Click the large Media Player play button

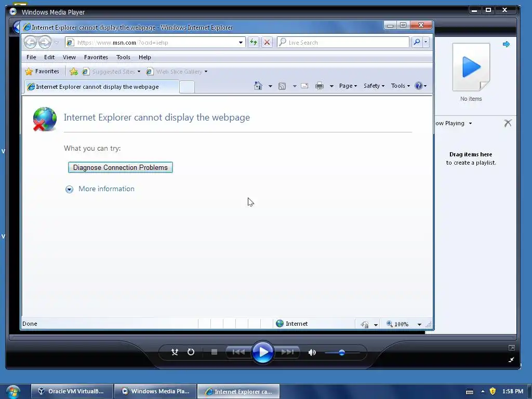pos(263,352)
